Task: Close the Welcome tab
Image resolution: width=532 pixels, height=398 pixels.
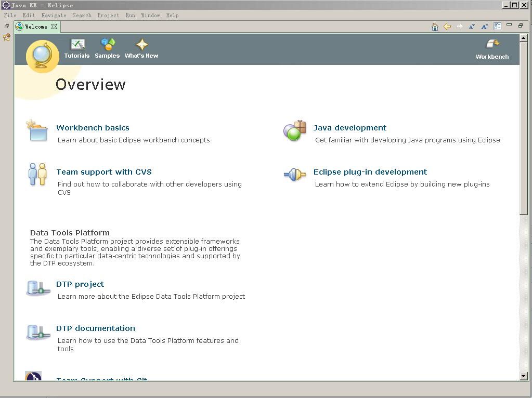Action: pyautogui.click(x=54, y=26)
